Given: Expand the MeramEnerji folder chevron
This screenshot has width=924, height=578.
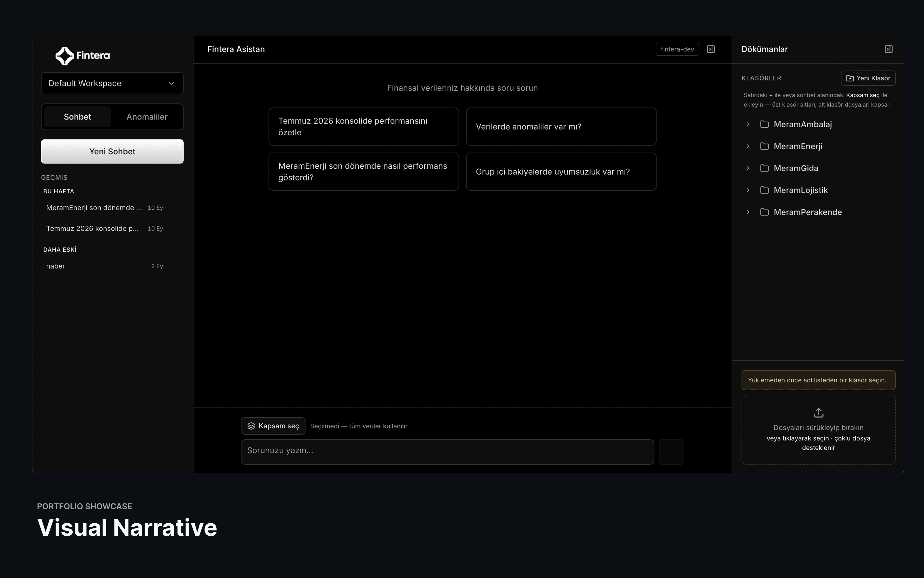Looking at the screenshot, I should 748,146.
